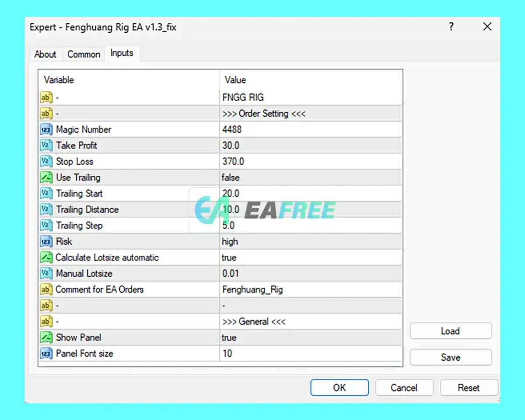Open the help question mark button
Screen dimensions: 525x420
451,27
